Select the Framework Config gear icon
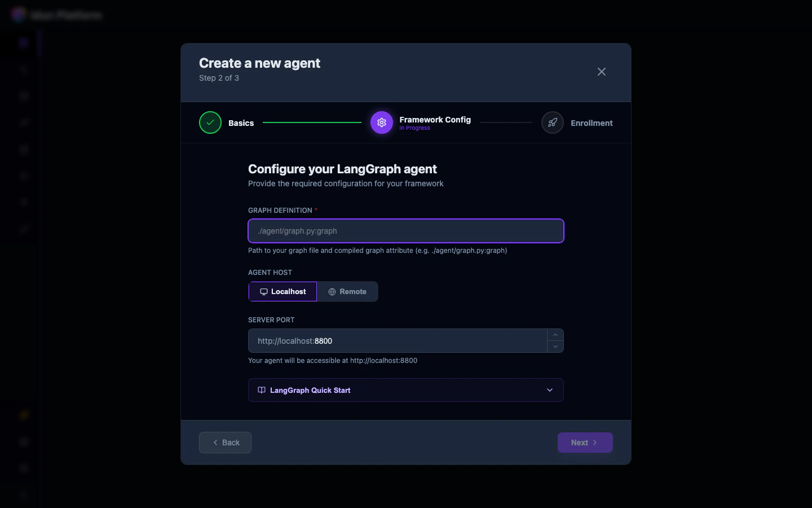 382,122
